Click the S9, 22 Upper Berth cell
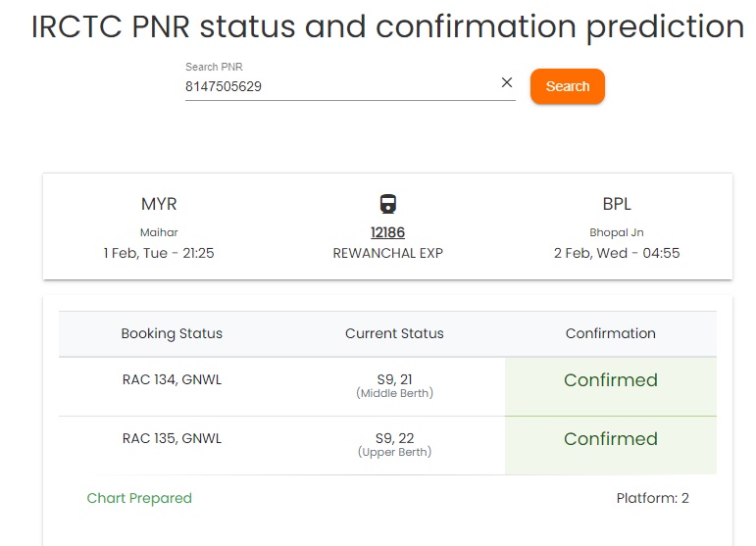The height and width of the screenshot is (546, 756). click(x=394, y=444)
